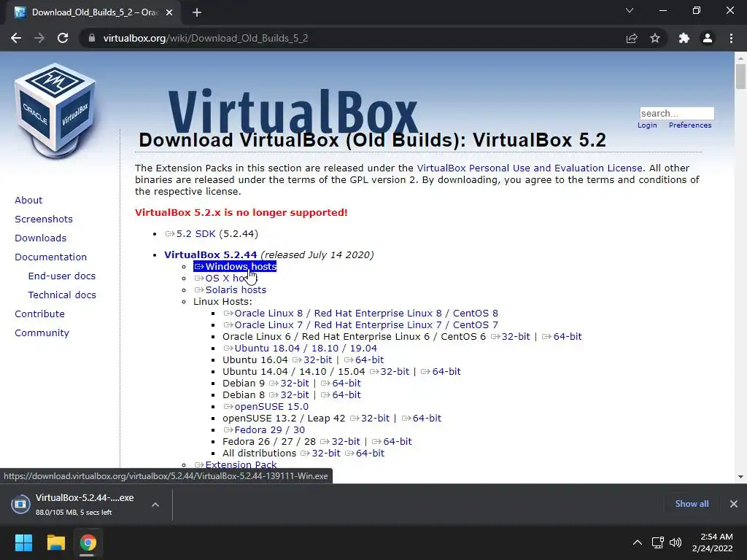747x560 pixels.
Task: Download Debian 8 32-bit package
Action: coord(289,395)
